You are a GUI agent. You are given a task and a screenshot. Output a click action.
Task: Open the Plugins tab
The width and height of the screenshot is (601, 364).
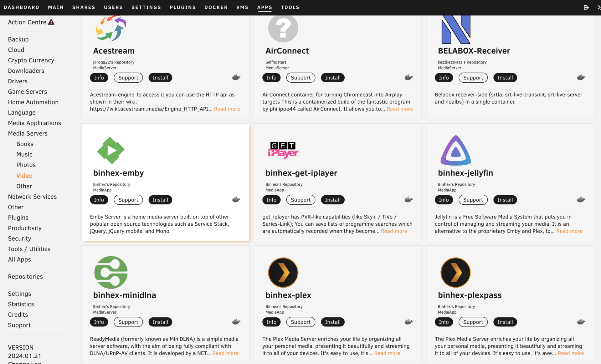[183, 7]
